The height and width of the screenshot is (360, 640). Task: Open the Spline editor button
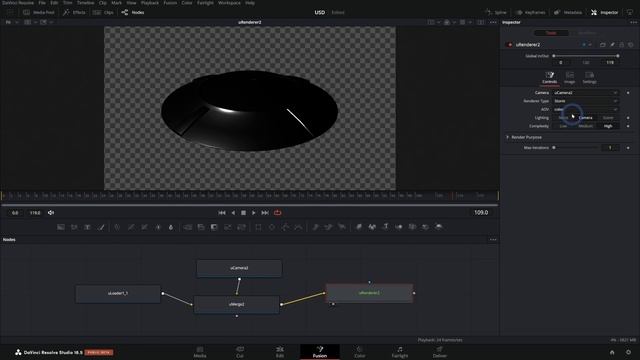[496, 12]
